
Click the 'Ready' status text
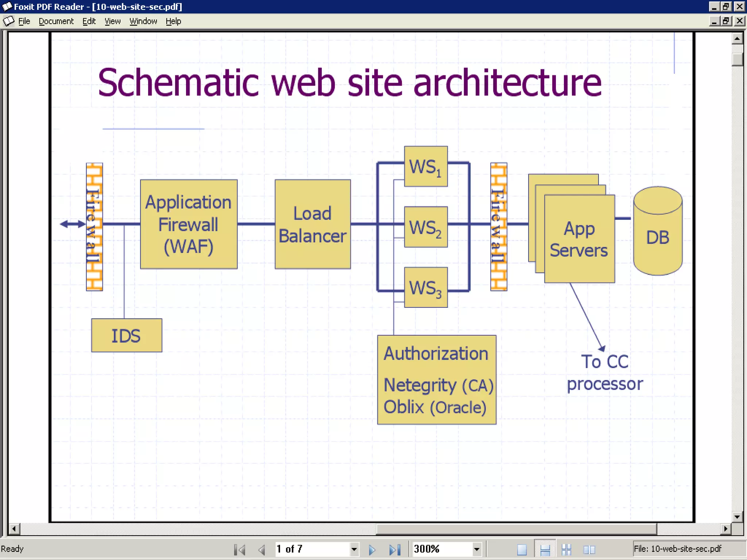(12, 549)
